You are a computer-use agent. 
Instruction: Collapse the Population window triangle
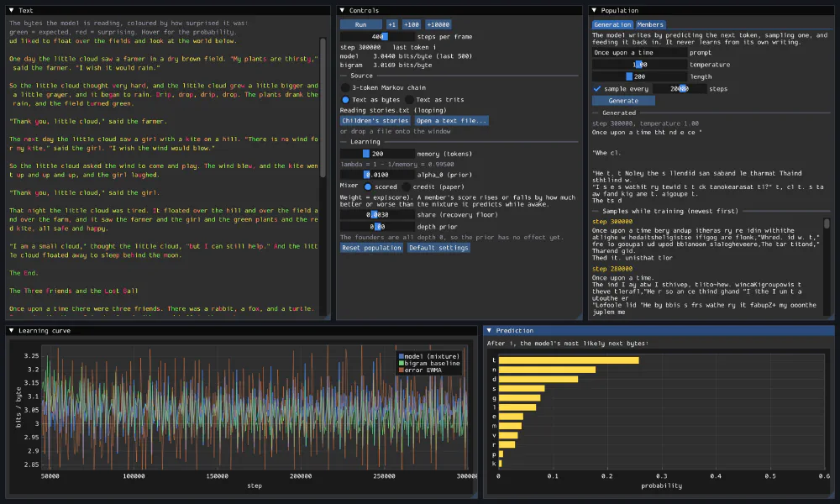[x=594, y=10]
